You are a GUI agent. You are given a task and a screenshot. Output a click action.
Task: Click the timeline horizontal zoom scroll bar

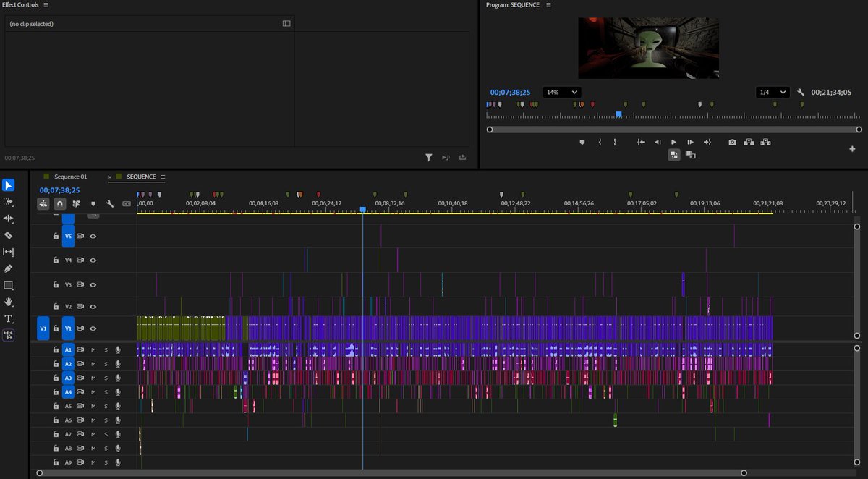(391, 472)
